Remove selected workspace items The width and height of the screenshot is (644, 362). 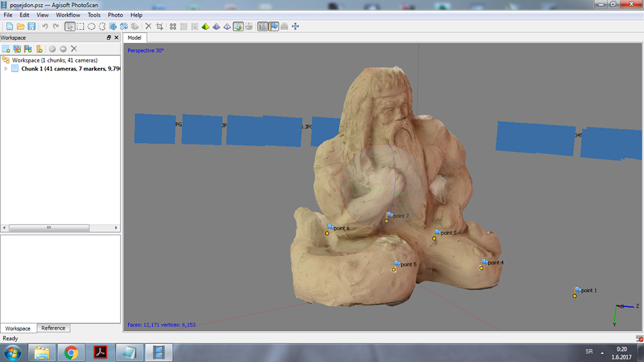74,48
